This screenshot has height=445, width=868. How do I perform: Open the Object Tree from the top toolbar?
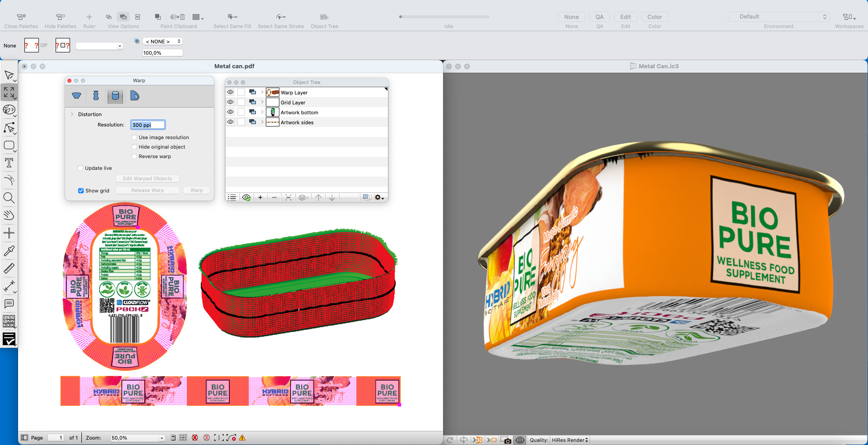point(324,17)
